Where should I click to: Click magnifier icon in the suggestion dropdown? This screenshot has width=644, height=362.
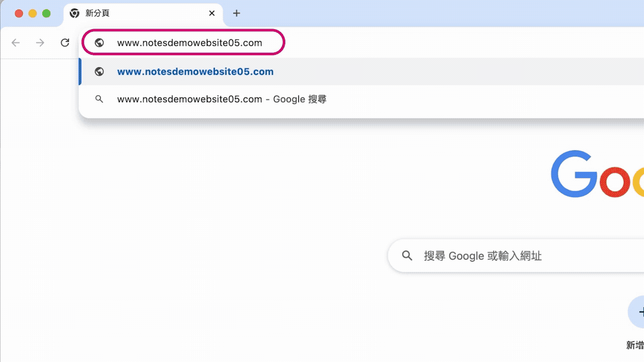click(x=100, y=99)
